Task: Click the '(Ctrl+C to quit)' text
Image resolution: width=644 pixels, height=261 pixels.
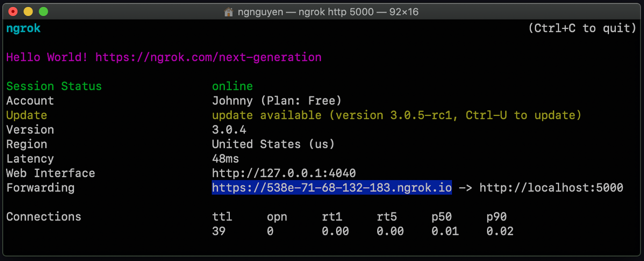Action: (x=582, y=28)
